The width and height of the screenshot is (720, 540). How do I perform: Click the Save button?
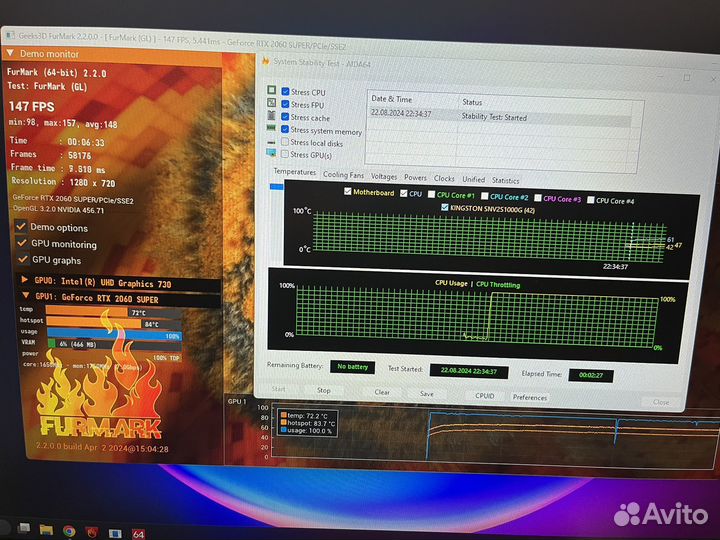[426, 394]
